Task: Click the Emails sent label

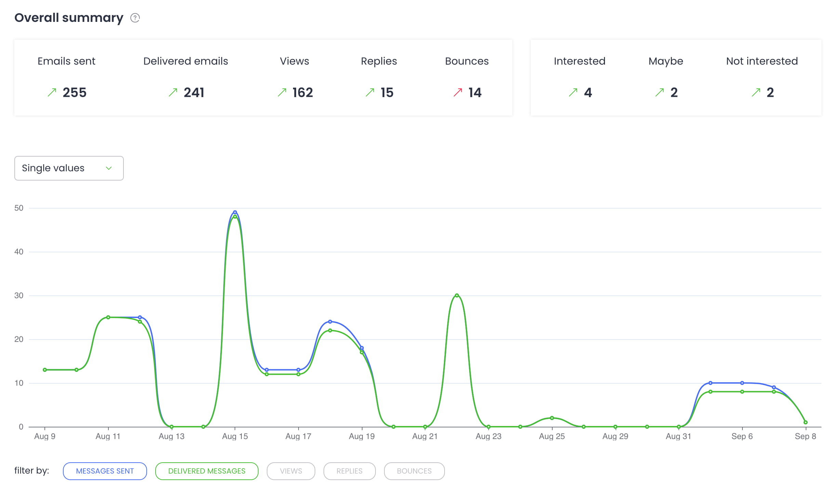Action: [x=66, y=61]
